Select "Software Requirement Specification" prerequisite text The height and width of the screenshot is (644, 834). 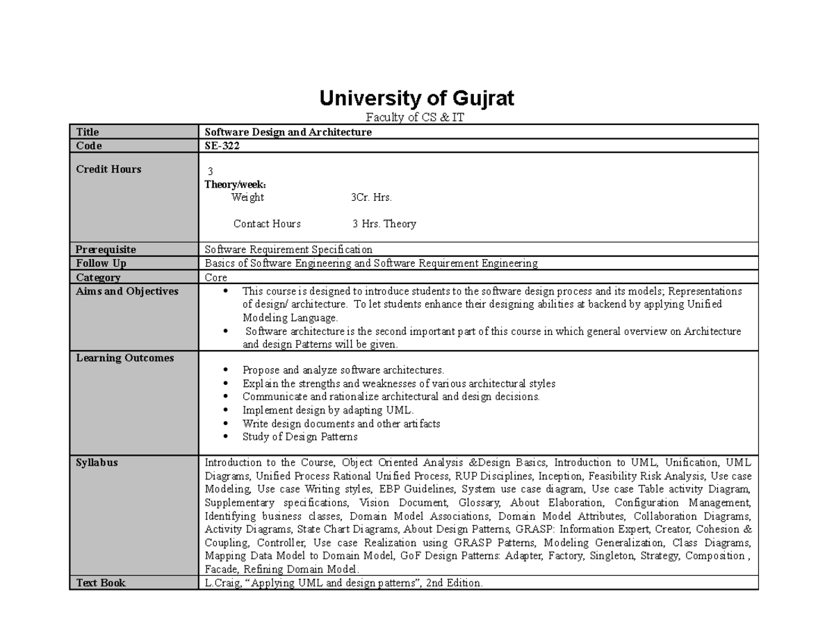point(288,249)
